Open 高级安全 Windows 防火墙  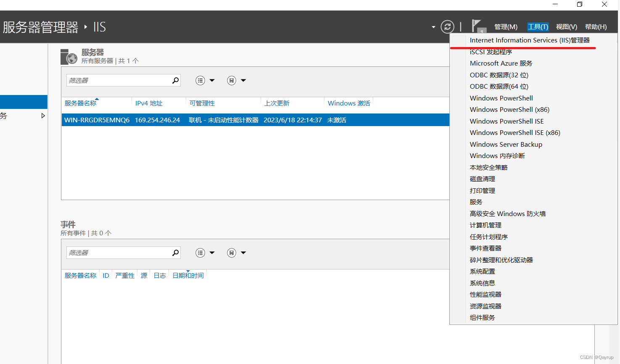tap(508, 214)
